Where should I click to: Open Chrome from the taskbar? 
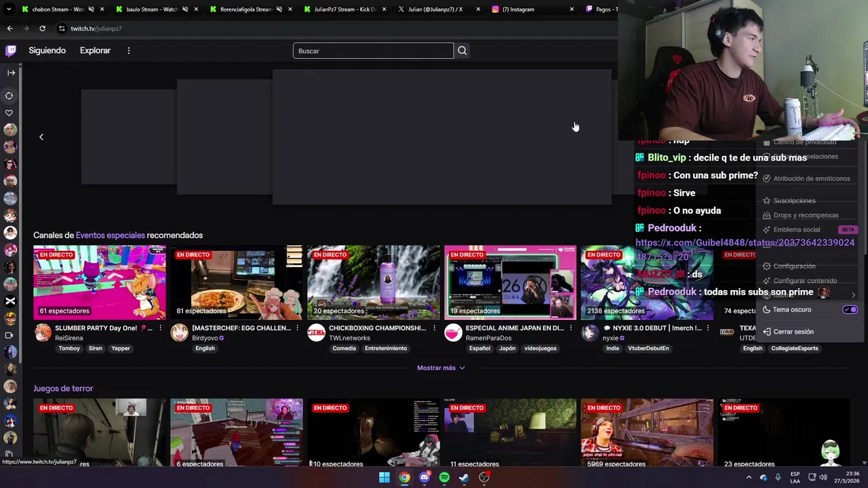(404, 477)
